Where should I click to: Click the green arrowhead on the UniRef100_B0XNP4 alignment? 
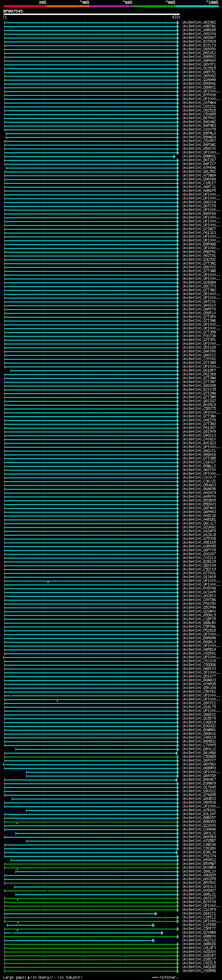178,867
